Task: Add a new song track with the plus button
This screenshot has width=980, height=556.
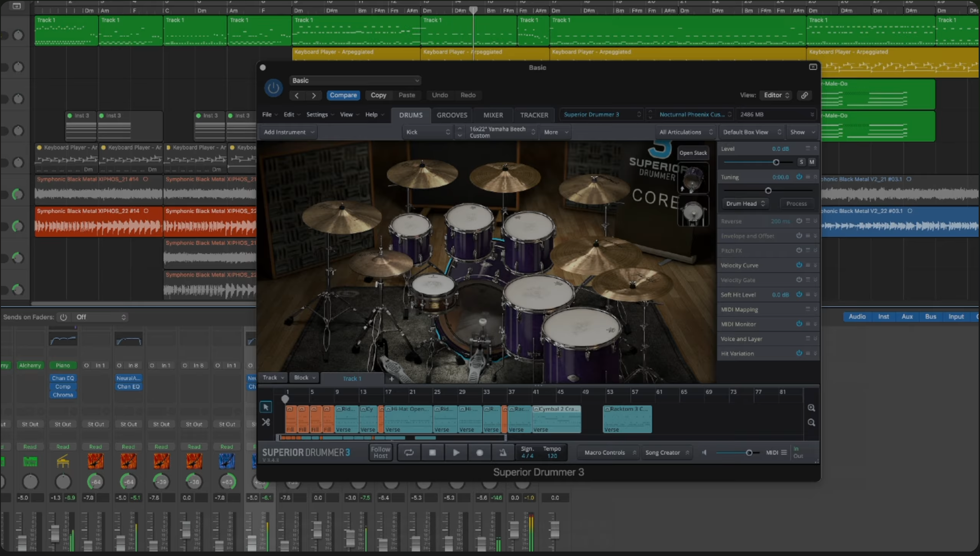Action: [x=391, y=379]
